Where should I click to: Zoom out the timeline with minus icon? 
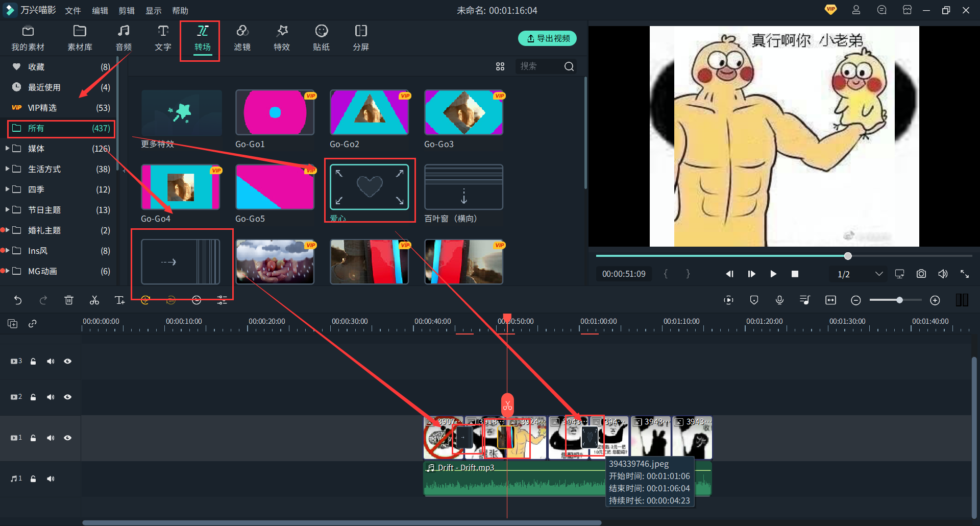(x=856, y=300)
